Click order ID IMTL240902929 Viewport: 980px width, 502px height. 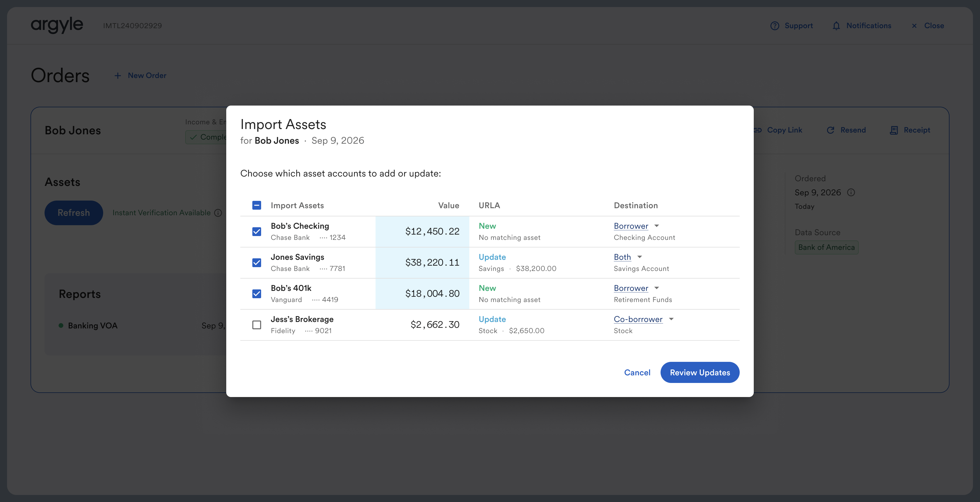point(132,26)
